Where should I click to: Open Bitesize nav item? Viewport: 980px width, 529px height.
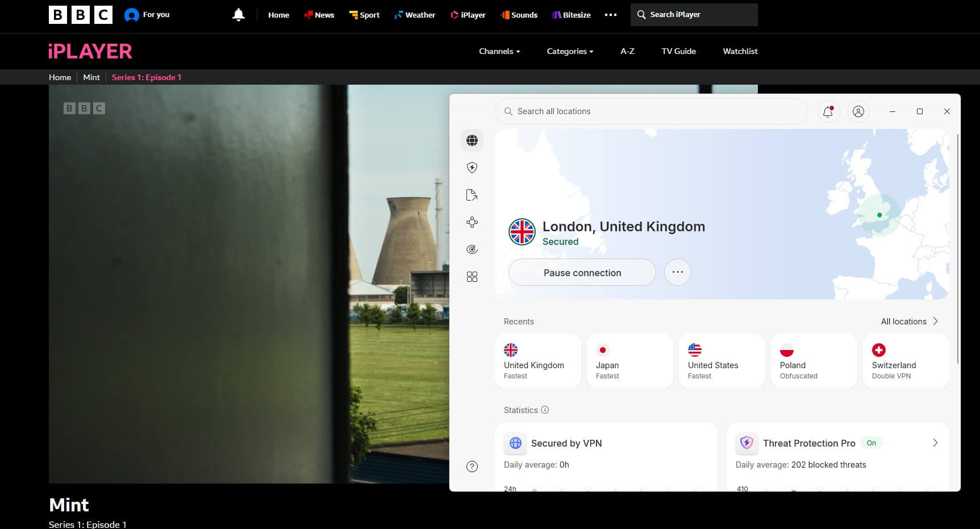click(x=572, y=15)
